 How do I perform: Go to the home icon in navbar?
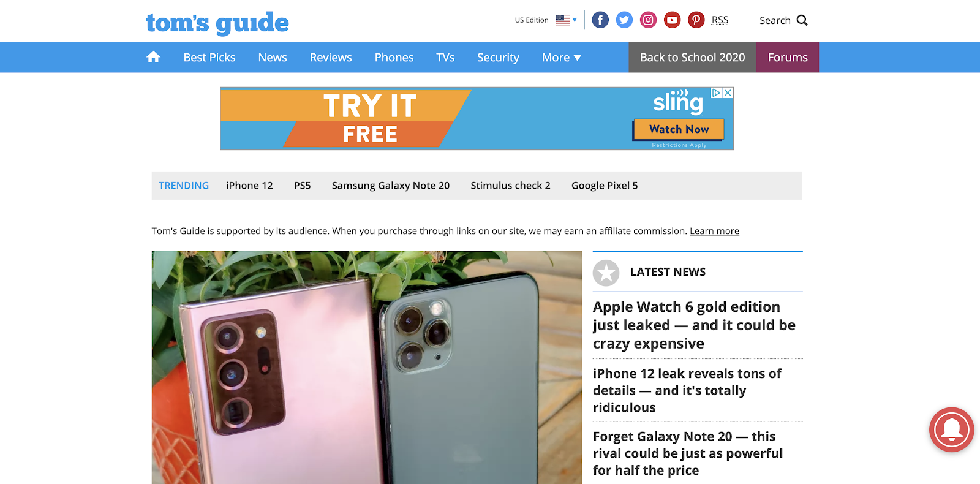pos(153,57)
